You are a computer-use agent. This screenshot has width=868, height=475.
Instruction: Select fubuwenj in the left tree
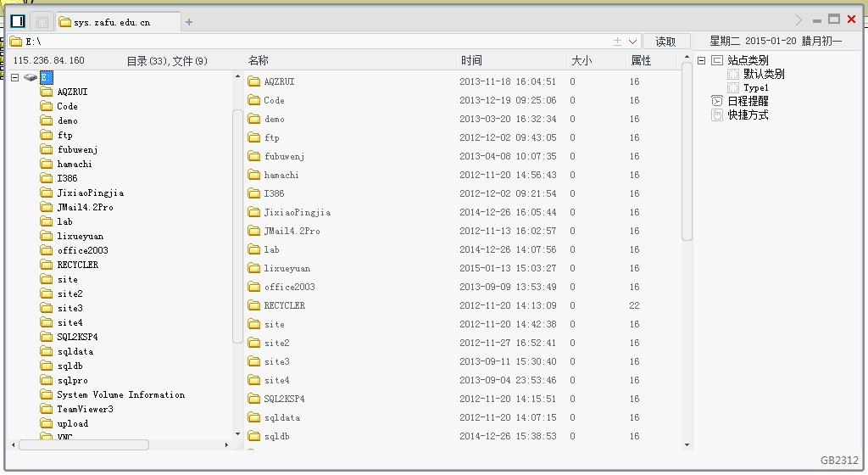point(77,149)
